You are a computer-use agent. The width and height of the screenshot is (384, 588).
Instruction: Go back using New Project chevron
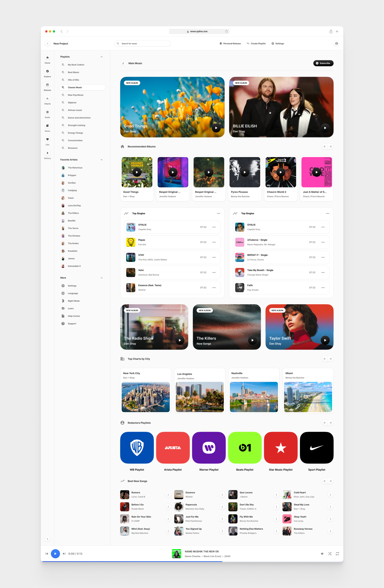48,43
